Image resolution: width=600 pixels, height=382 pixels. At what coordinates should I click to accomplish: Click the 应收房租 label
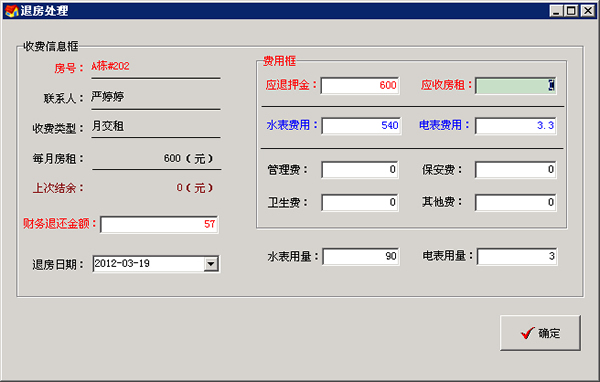(446, 85)
